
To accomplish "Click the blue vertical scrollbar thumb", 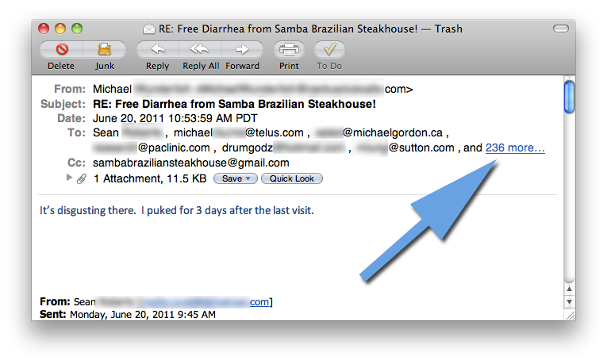I will click(569, 97).
